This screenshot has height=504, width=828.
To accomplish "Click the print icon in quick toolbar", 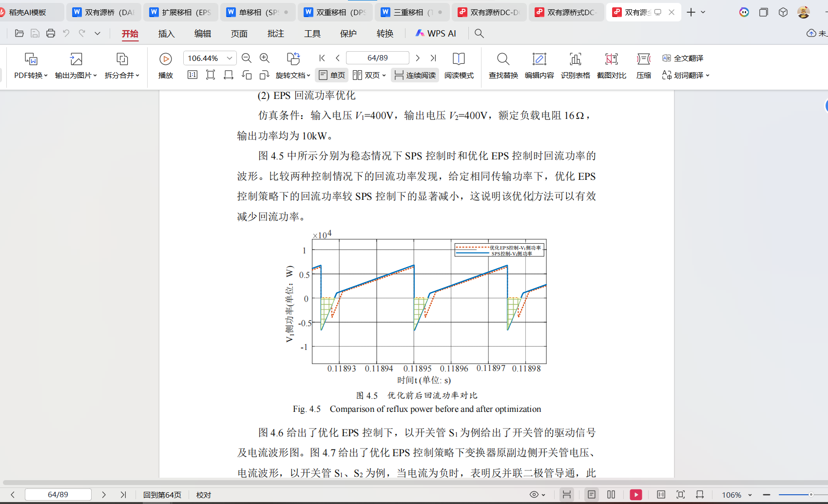I will (x=51, y=33).
